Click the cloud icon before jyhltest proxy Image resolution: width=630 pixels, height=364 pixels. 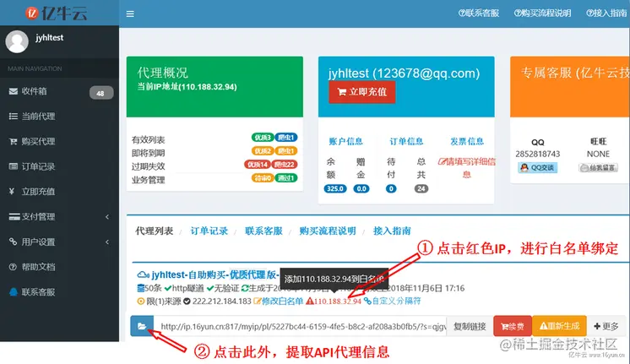click(x=143, y=275)
